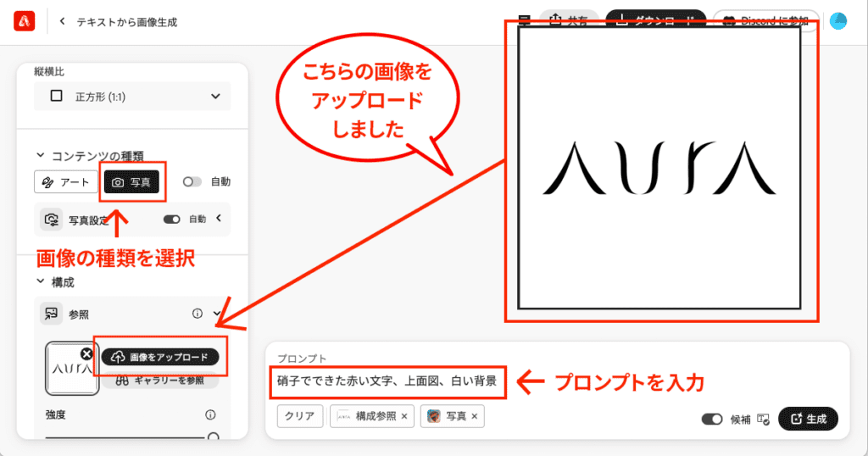The height and width of the screenshot is (456, 868).
Task: Select the アート content type
Action: (65, 182)
